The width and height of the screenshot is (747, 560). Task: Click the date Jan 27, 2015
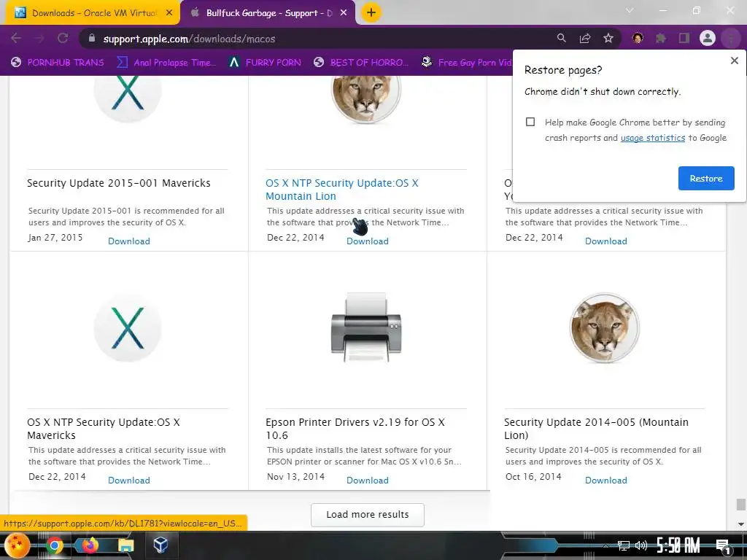point(55,237)
